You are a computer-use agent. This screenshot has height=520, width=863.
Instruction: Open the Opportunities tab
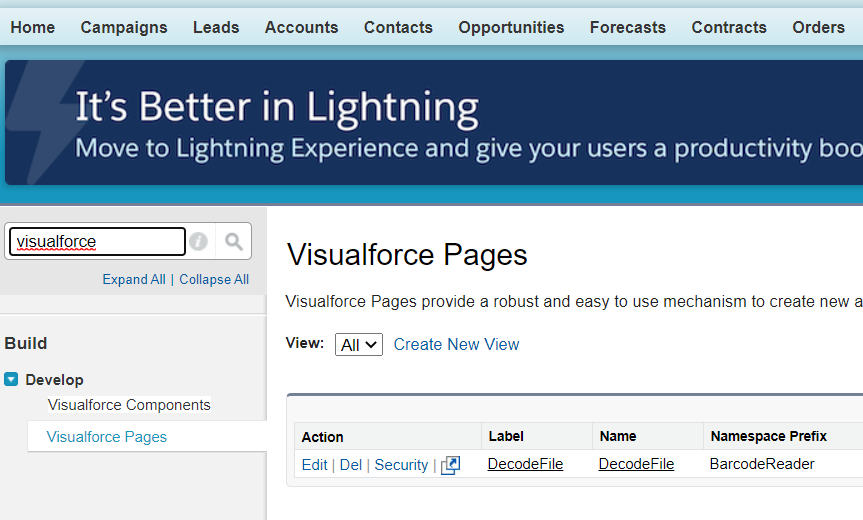coord(511,27)
